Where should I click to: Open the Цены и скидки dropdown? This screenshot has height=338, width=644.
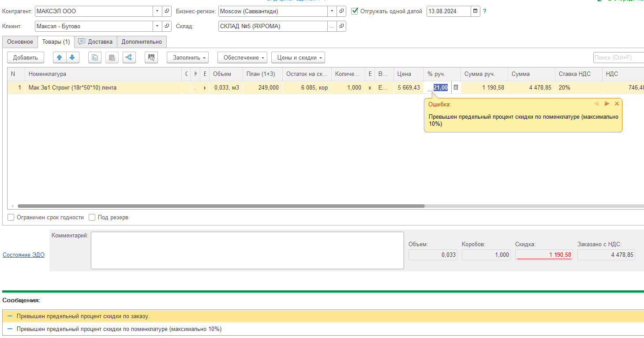[x=298, y=57]
